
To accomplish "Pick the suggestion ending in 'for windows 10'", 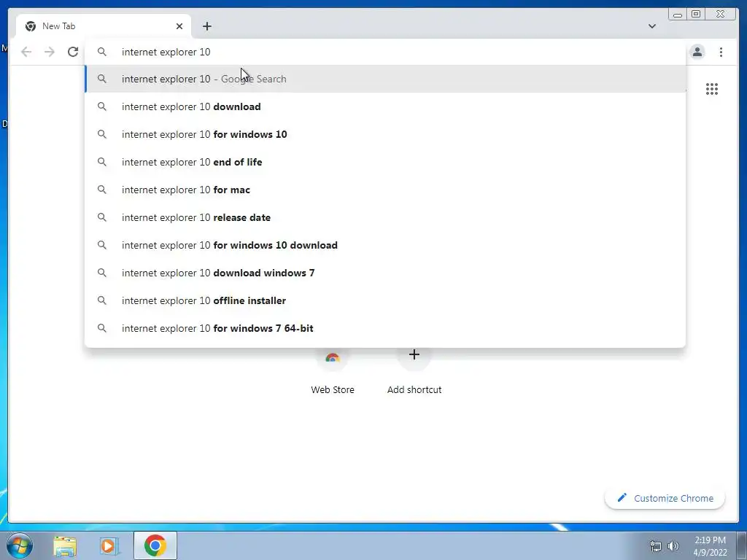I will (x=385, y=134).
